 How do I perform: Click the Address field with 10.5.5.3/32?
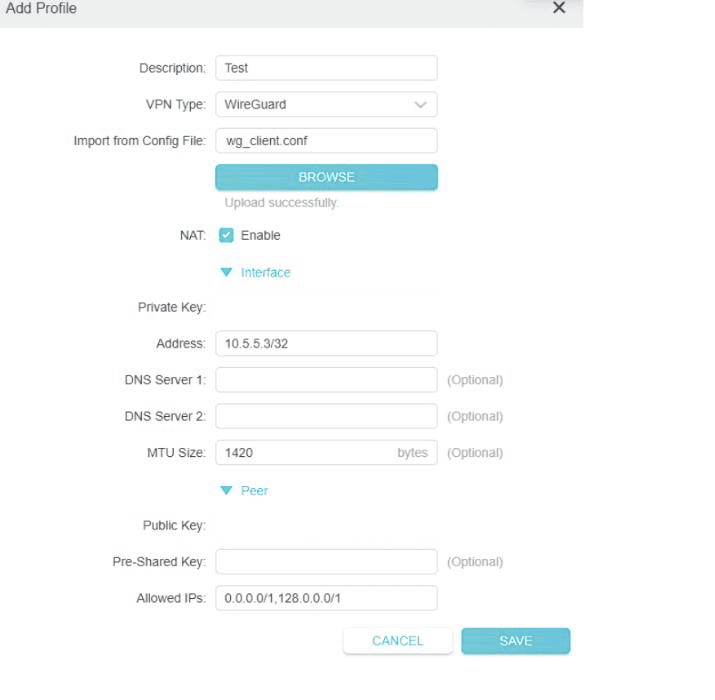tap(326, 343)
